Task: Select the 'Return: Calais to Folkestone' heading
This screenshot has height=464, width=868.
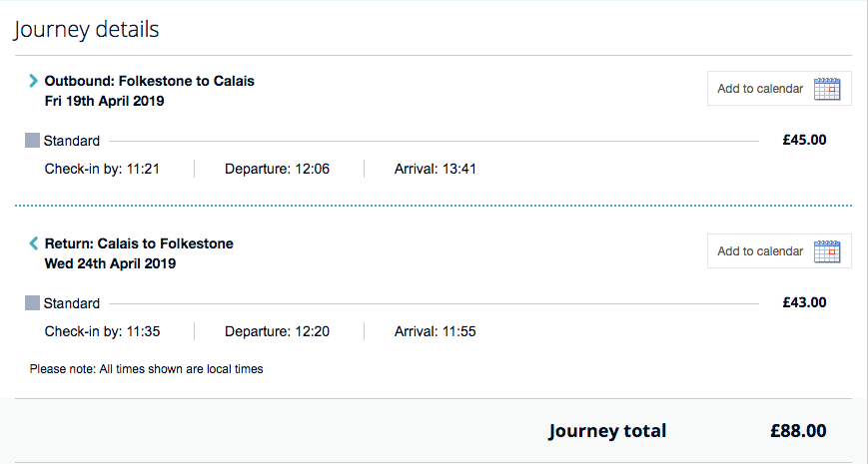Action: tap(139, 243)
